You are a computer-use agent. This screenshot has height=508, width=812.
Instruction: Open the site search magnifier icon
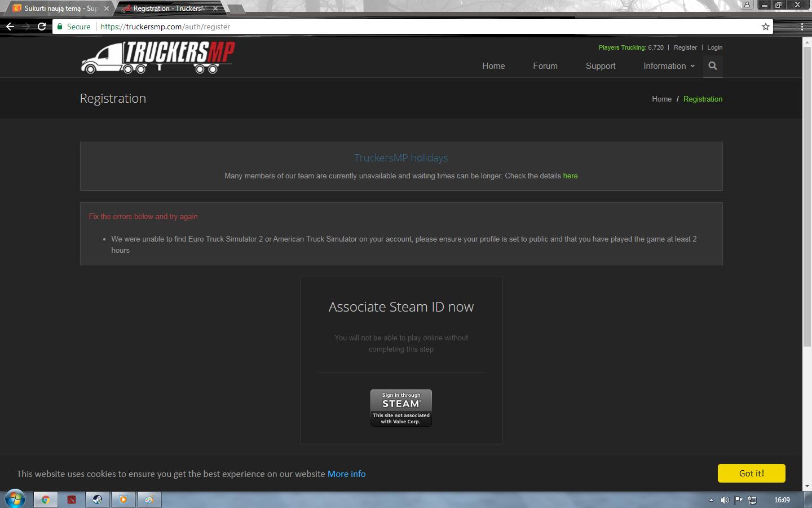coord(713,66)
